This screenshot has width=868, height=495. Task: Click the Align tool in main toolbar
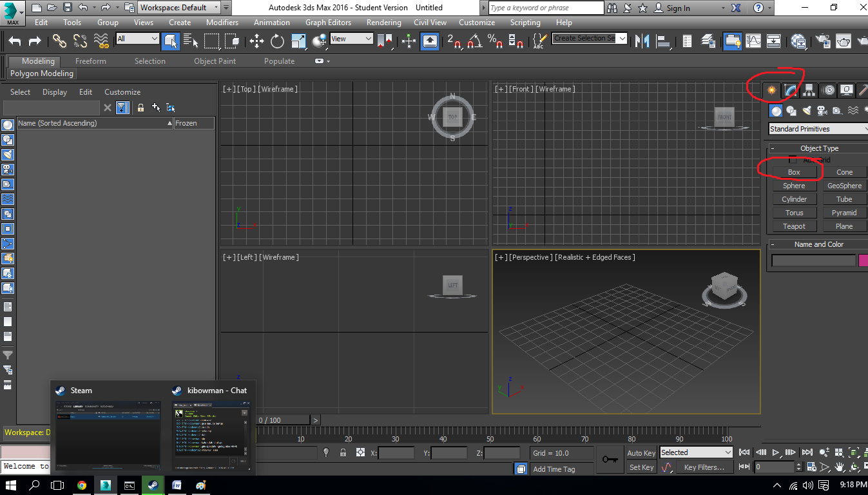pyautogui.click(x=663, y=41)
